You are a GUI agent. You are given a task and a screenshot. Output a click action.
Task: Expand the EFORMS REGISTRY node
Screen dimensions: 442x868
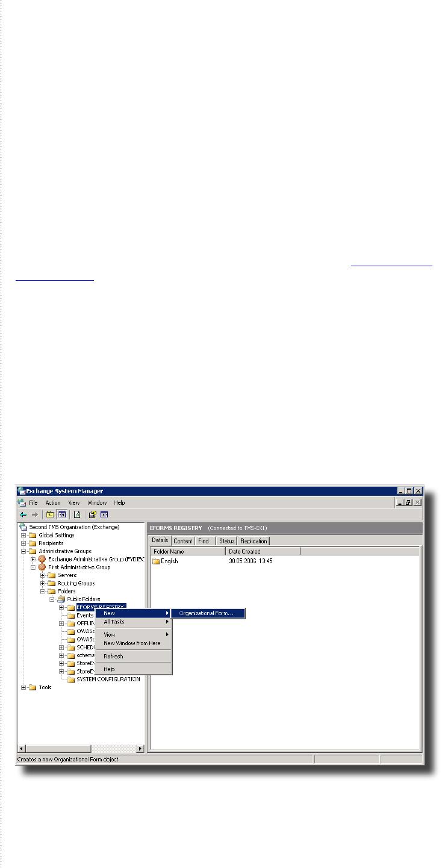tap(61, 607)
